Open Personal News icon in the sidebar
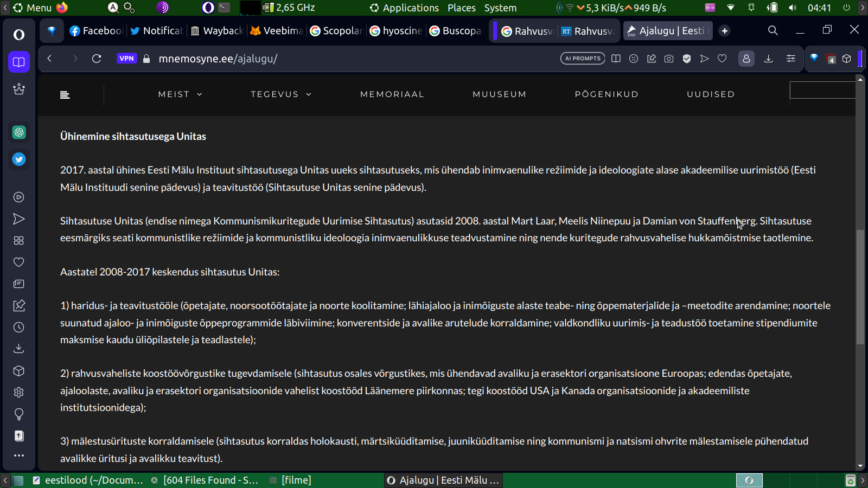The width and height of the screenshot is (868, 488). click(19, 284)
